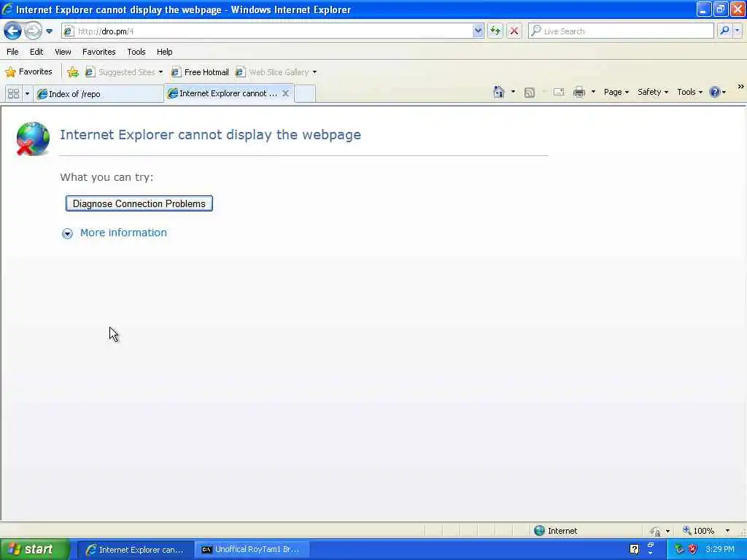Open Suggested Sites link
Screen dimensions: 747x560
120,72
